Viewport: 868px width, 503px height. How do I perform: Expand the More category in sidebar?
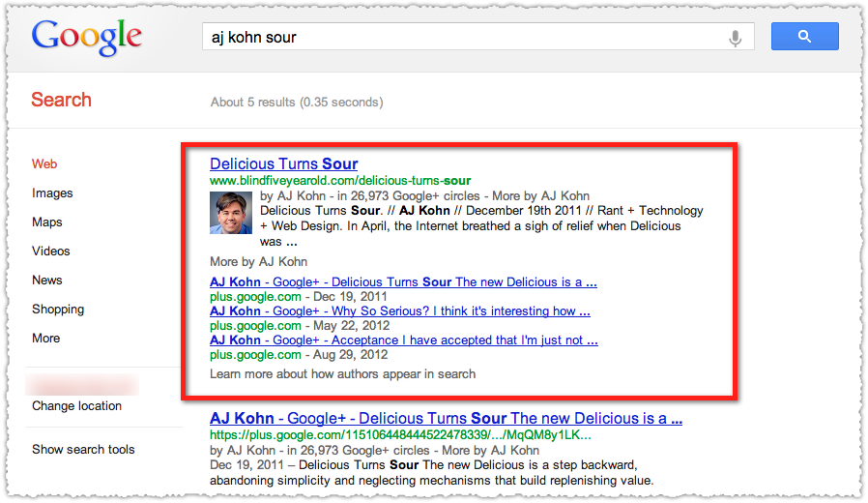click(x=46, y=338)
